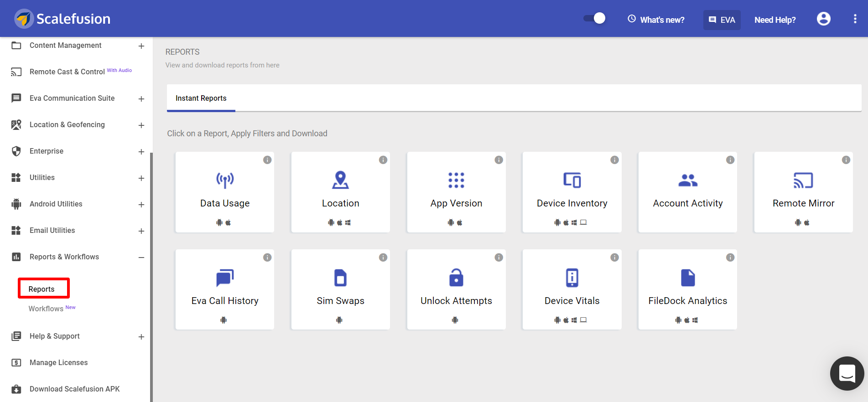Screen dimensions: 868x402
Task: Expand the Utilities section
Action: tap(141, 178)
